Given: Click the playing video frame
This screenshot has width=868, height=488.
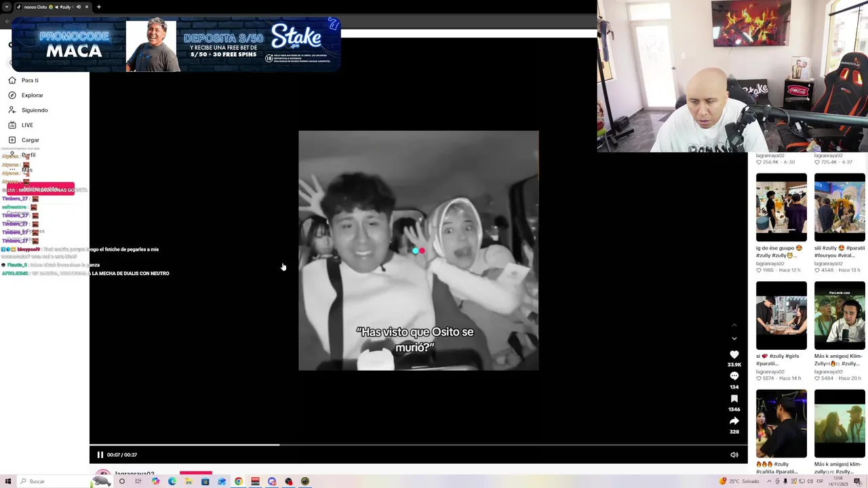Looking at the screenshot, I should point(418,251).
